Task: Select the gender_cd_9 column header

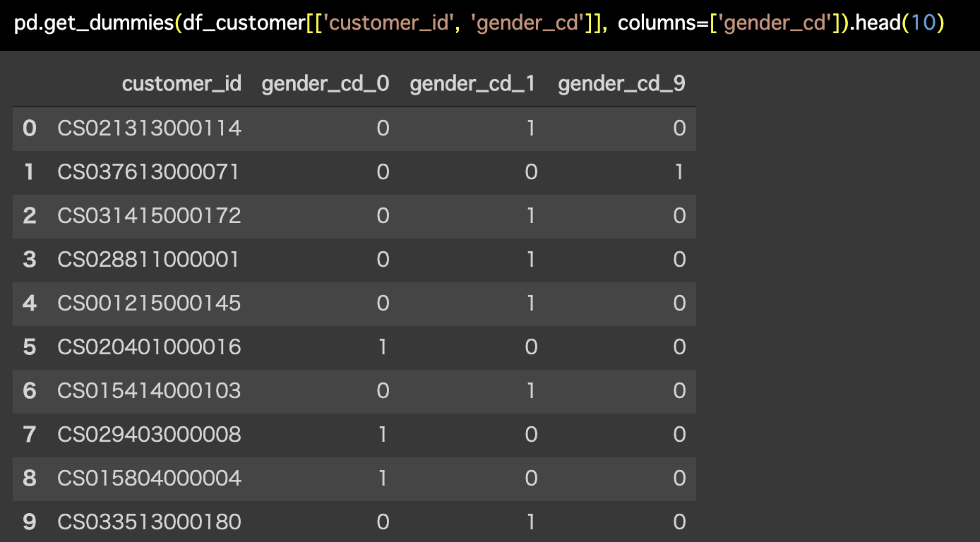Action: point(621,84)
